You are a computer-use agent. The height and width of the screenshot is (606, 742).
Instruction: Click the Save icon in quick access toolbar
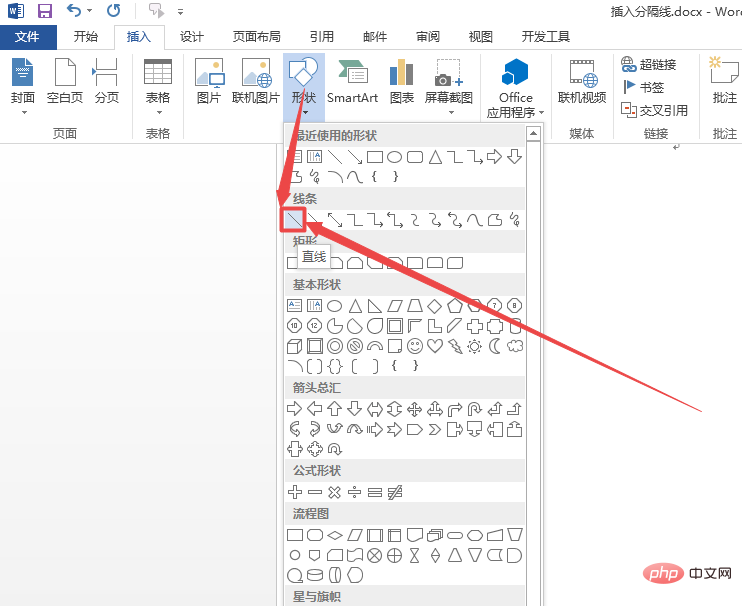(44, 12)
